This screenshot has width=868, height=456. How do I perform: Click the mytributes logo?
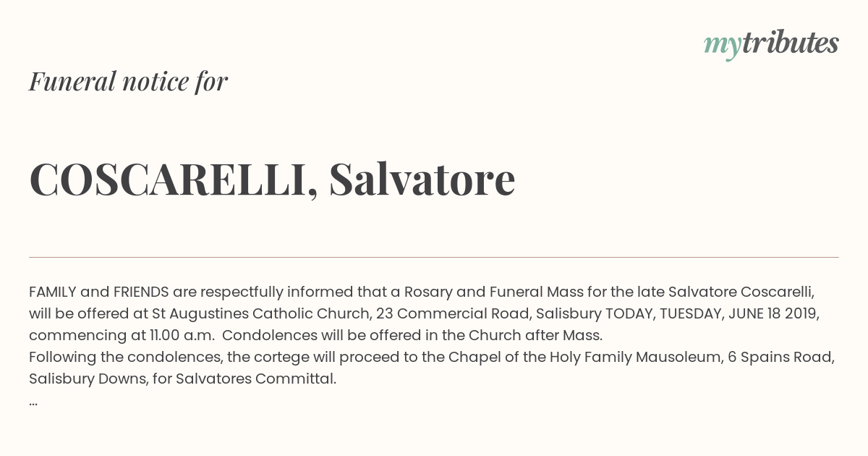771,44
